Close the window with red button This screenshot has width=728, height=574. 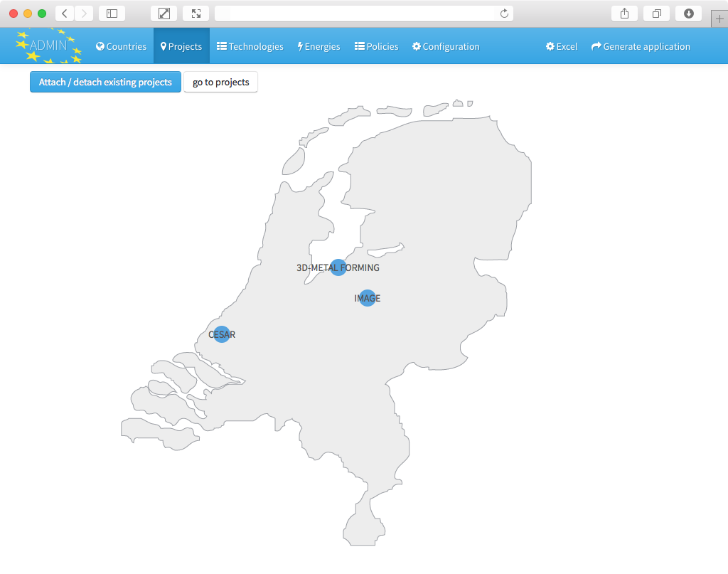coord(14,14)
